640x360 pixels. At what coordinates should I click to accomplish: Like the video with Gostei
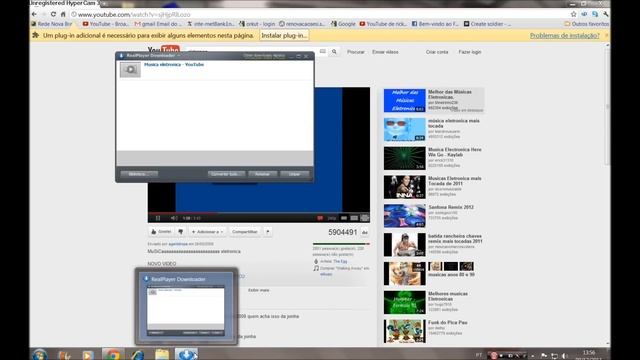[x=161, y=232]
